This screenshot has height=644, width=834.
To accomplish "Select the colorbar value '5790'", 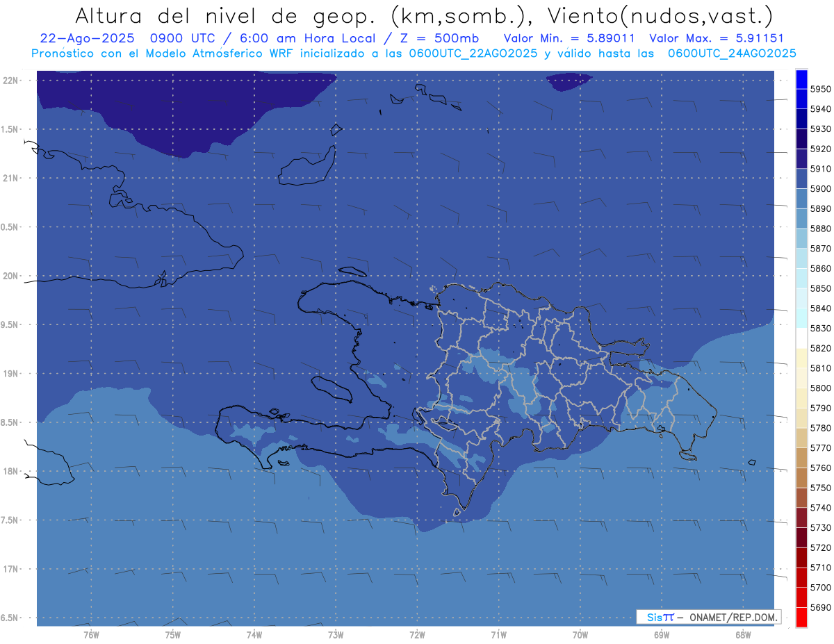I will [821, 408].
